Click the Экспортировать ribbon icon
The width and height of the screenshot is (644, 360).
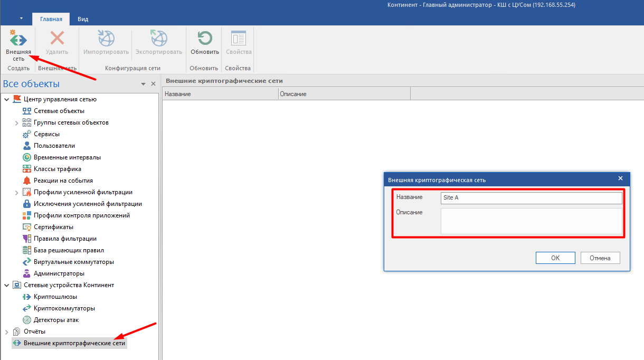(159, 39)
